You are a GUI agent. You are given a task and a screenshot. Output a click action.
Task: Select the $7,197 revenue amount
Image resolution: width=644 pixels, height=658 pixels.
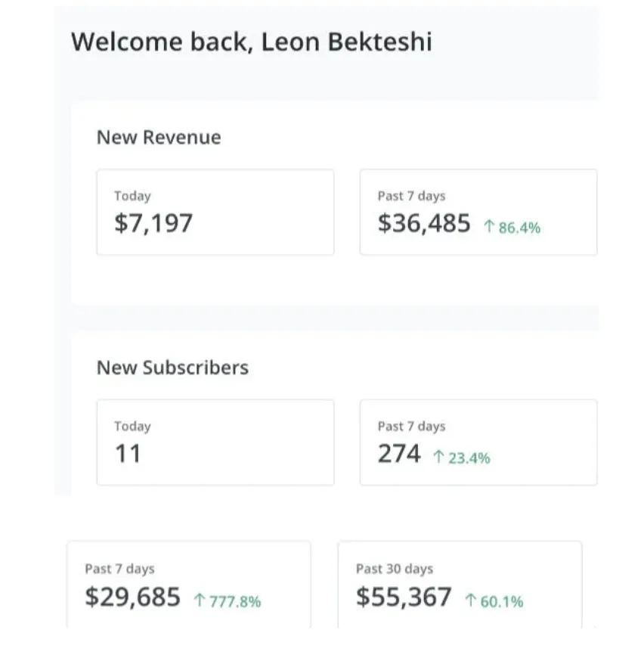coord(153,223)
